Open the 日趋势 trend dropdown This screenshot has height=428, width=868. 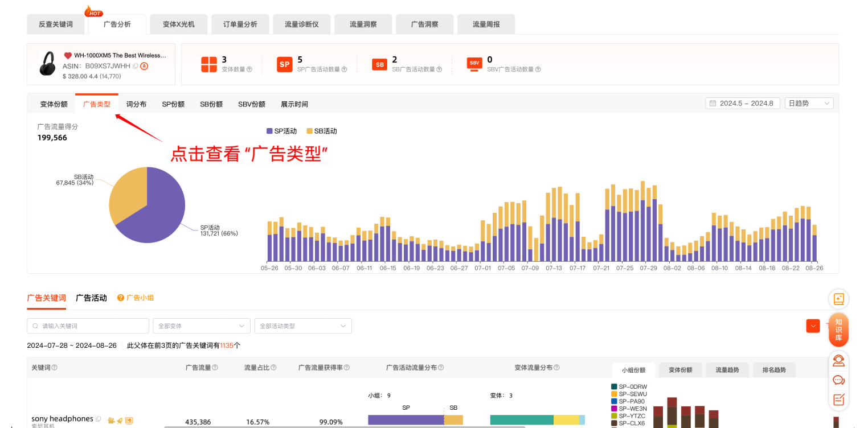[x=809, y=104]
